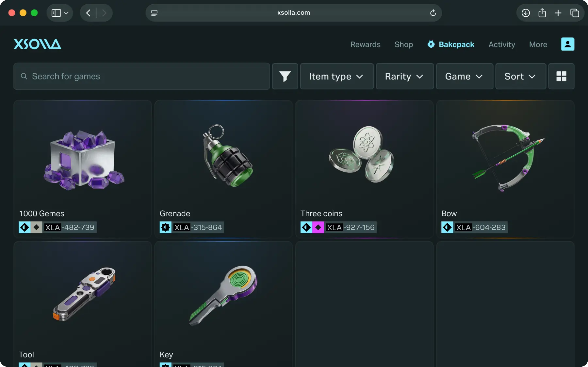Click the Xsolla logo
Image resolution: width=588 pixels, height=367 pixels.
(x=37, y=44)
